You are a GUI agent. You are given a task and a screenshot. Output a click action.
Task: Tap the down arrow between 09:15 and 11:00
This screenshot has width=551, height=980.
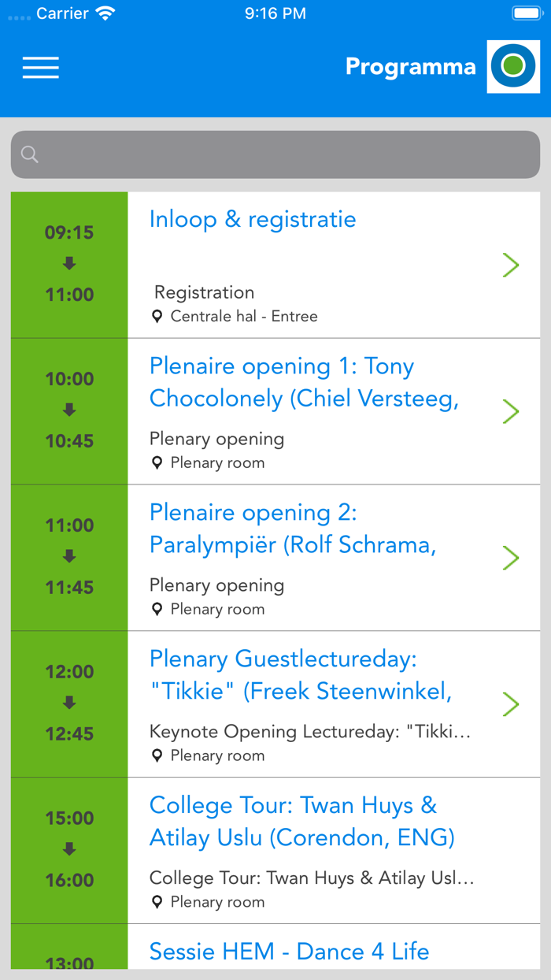69,263
